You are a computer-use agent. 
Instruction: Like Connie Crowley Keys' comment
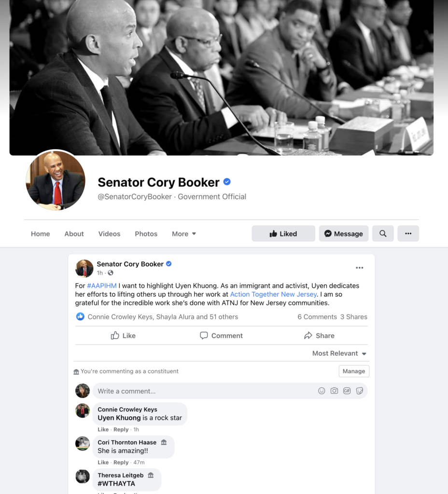click(x=103, y=429)
